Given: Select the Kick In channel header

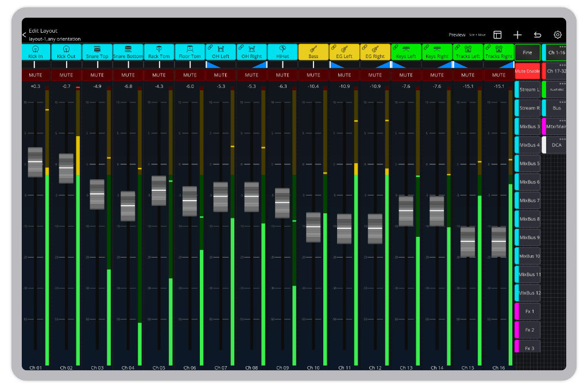Looking at the screenshot, I should pyautogui.click(x=36, y=52).
